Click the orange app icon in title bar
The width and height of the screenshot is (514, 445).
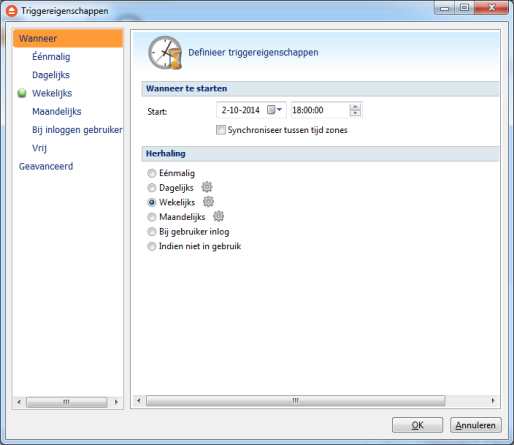12,11
